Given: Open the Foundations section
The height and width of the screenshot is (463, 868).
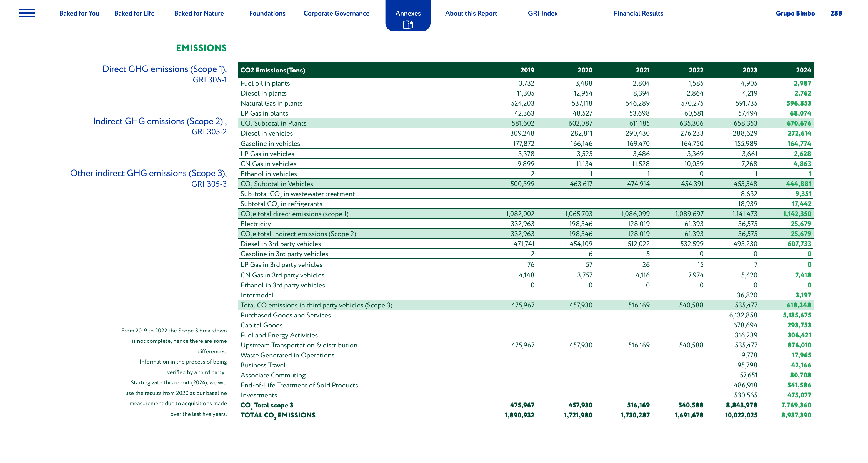Looking at the screenshot, I should 267,13.
